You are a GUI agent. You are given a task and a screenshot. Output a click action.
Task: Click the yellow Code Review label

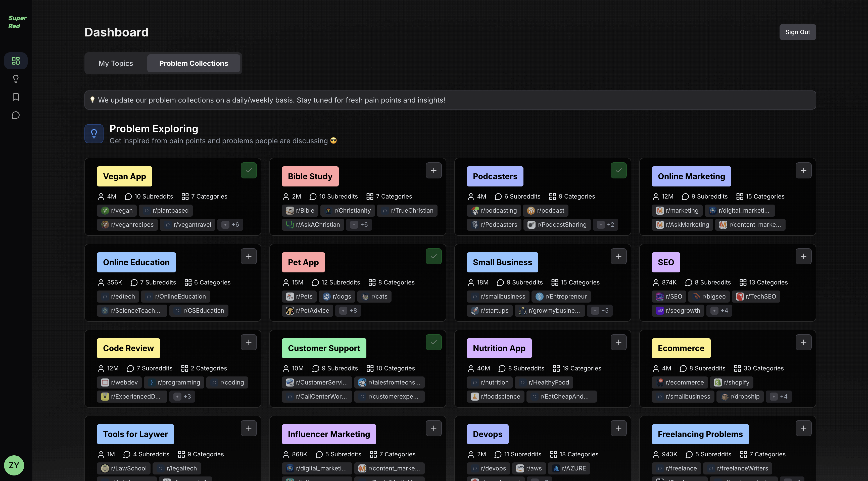[128, 348]
